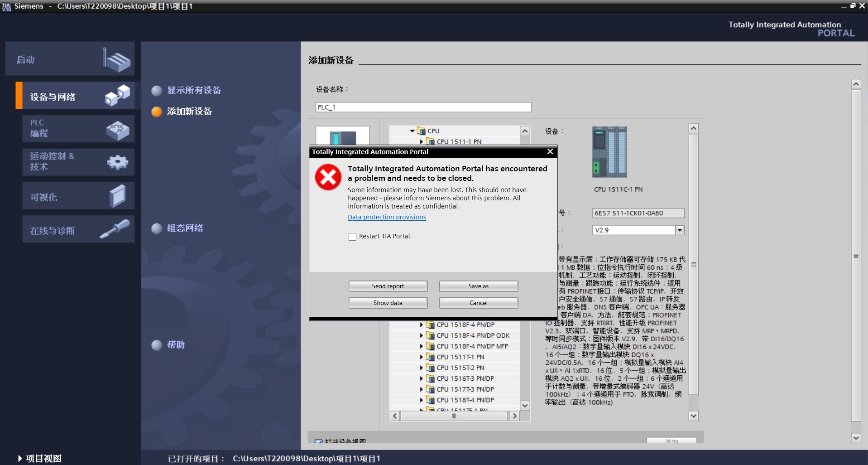The image size is (868, 465).
Task: Click the CPU 1511C-1 PN device image
Action: [x=609, y=152]
